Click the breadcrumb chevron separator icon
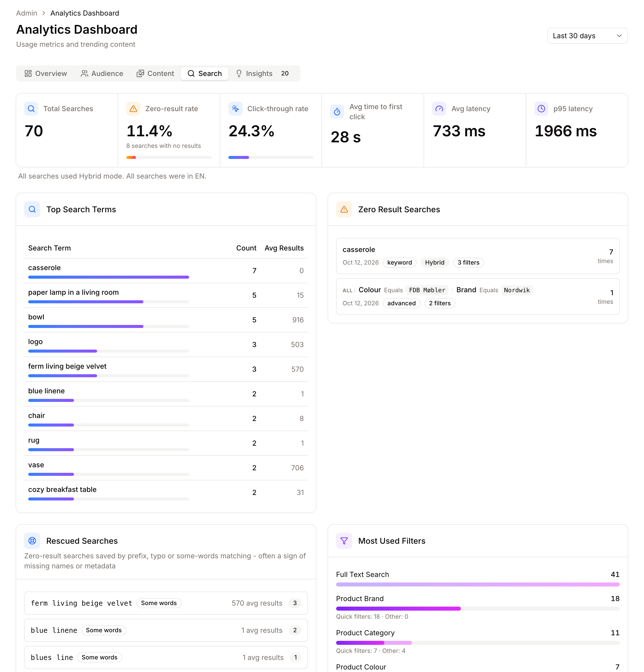The image size is (644, 672). 44,13
